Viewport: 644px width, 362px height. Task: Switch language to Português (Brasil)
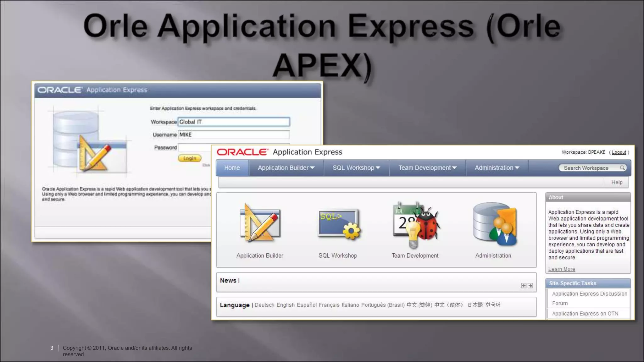pos(383,305)
